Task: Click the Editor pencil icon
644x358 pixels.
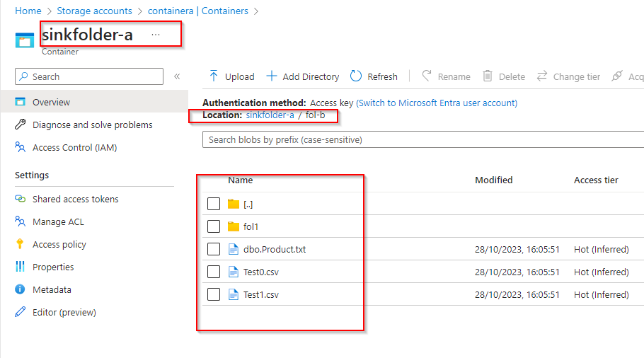Action: tap(20, 312)
